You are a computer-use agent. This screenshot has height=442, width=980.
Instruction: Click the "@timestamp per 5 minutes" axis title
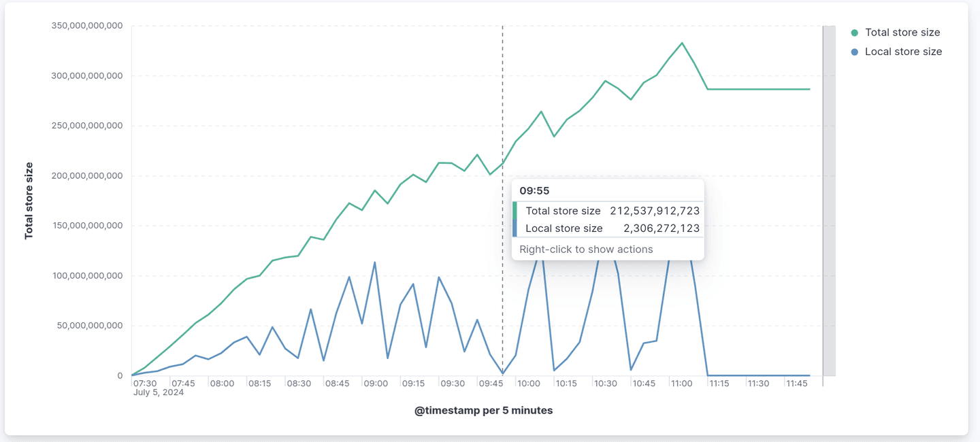click(x=483, y=411)
